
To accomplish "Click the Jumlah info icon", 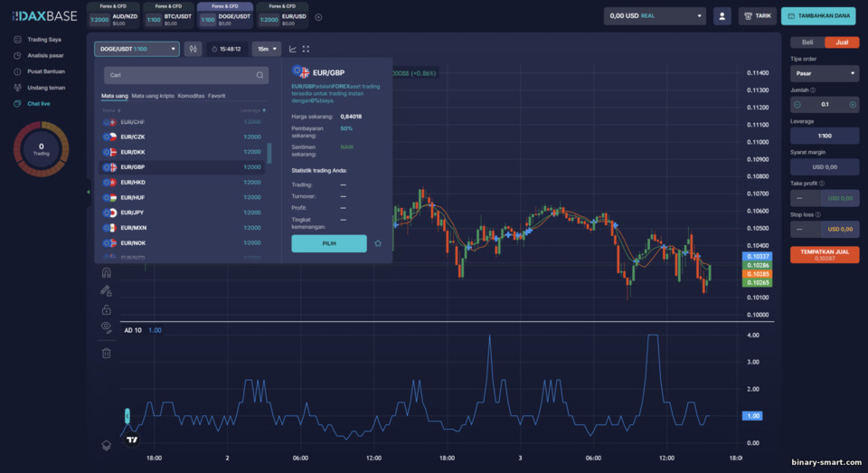I will tap(813, 90).
